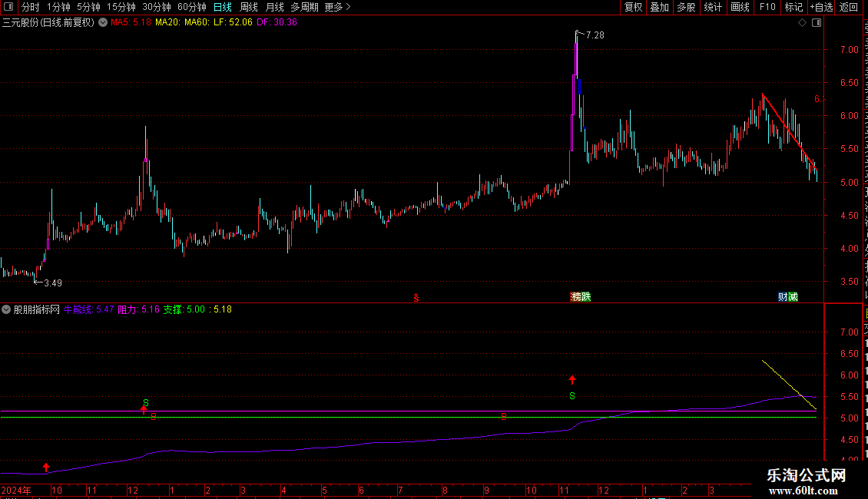The width and height of the screenshot is (868, 499).
Task: Switch to 月线 monthly chart
Action: pos(274,7)
